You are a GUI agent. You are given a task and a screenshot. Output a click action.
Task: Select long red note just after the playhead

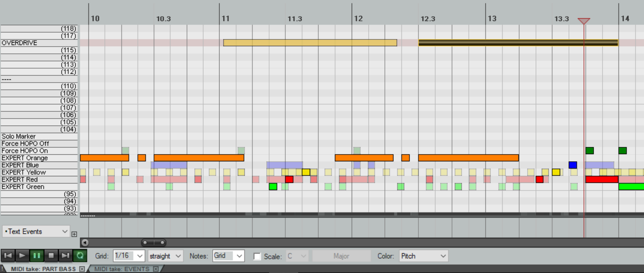coord(602,179)
